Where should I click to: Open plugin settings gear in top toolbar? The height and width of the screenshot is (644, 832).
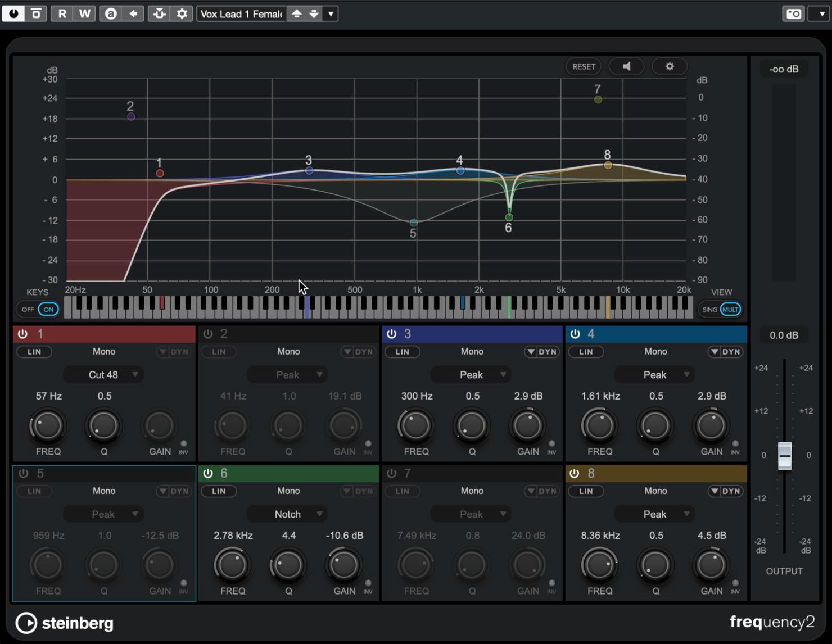(x=182, y=13)
